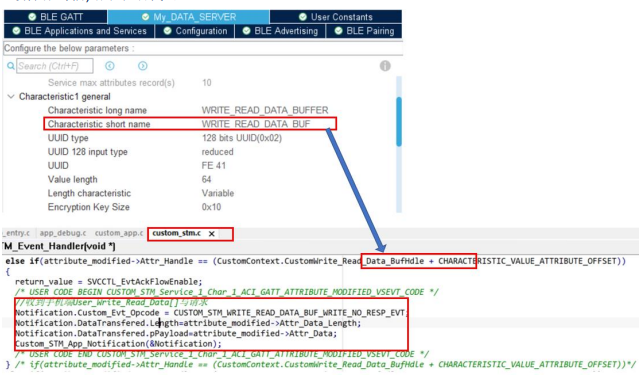Open the UUID 128 input type dropdown
Viewport: 640px width, 375px height.
217,152
